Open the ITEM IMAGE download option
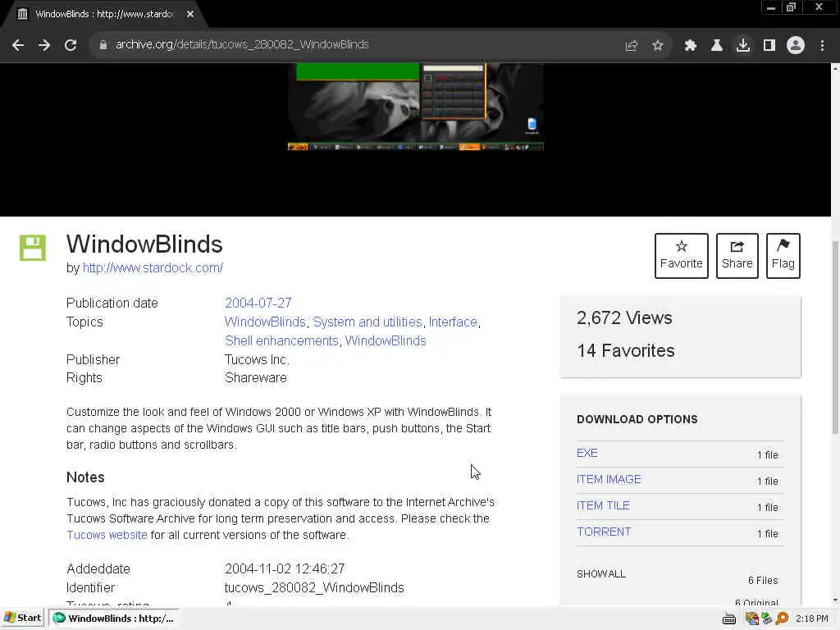Screen dimensions: 840x630 pos(609,479)
